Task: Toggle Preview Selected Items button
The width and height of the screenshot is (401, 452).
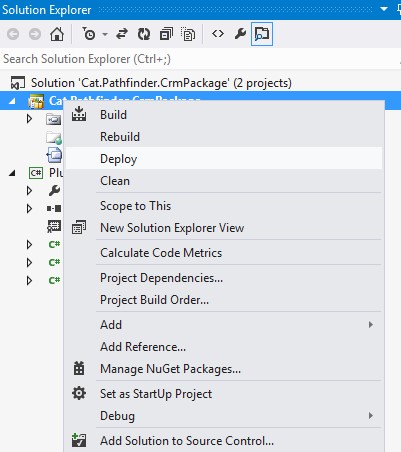Action: coord(262,34)
